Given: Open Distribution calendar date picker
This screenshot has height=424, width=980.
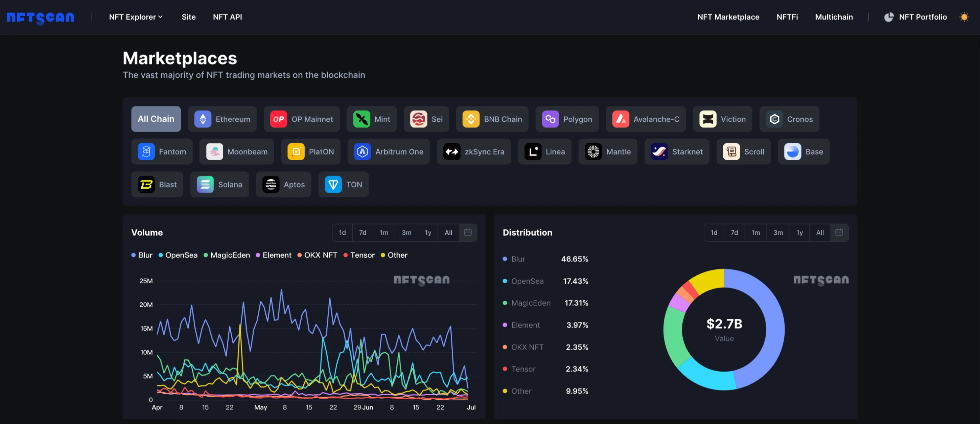Looking at the screenshot, I should (839, 232).
